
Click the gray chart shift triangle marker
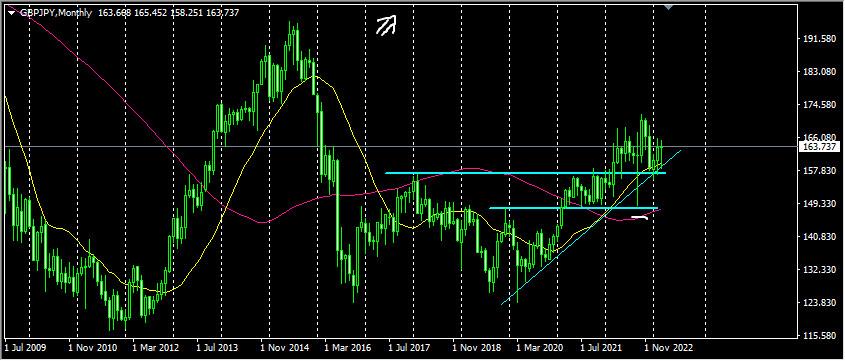pyautogui.click(x=669, y=7)
